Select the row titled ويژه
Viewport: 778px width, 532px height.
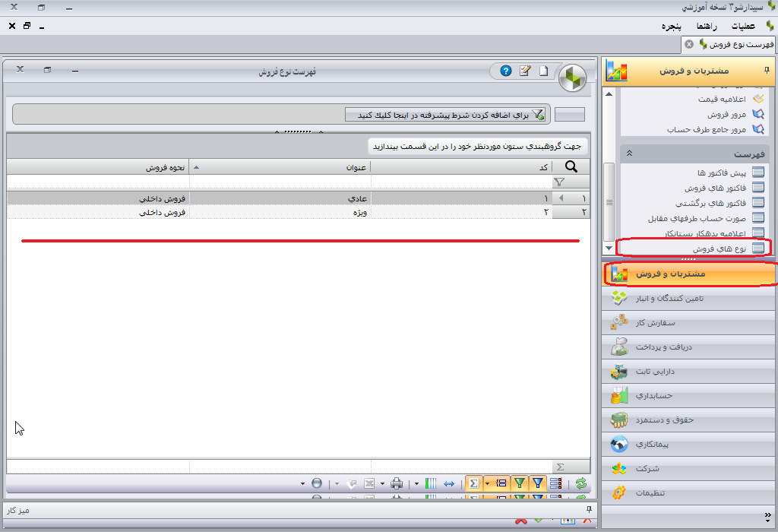pyautogui.click(x=298, y=212)
